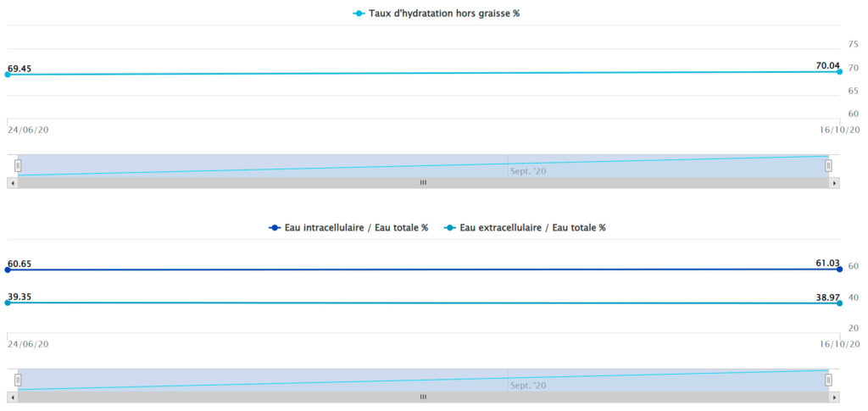Click the top chart scrollbar grip
The height and width of the screenshot is (411, 868).
click(x=423, y=182)
